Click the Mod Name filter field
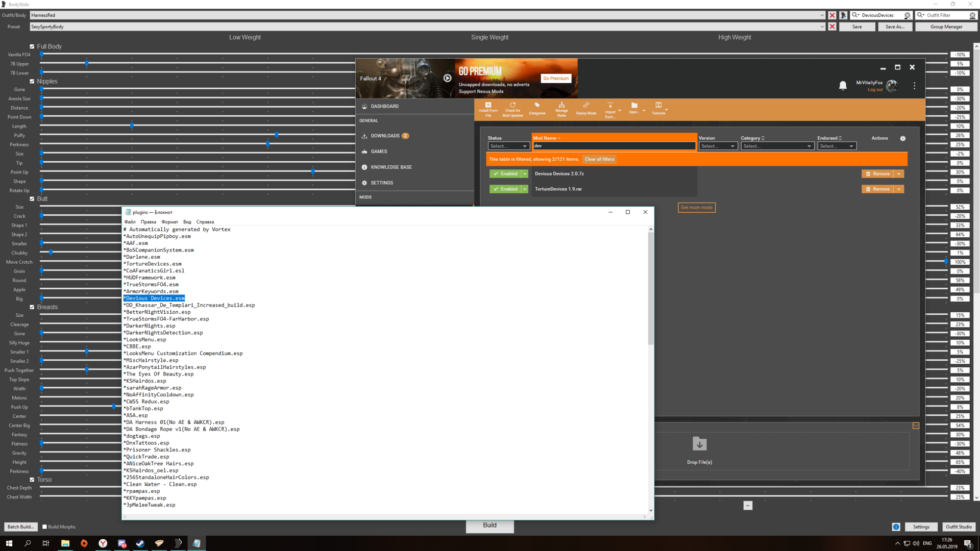Viewport: 980px width, 551px height. pos(614,146)
